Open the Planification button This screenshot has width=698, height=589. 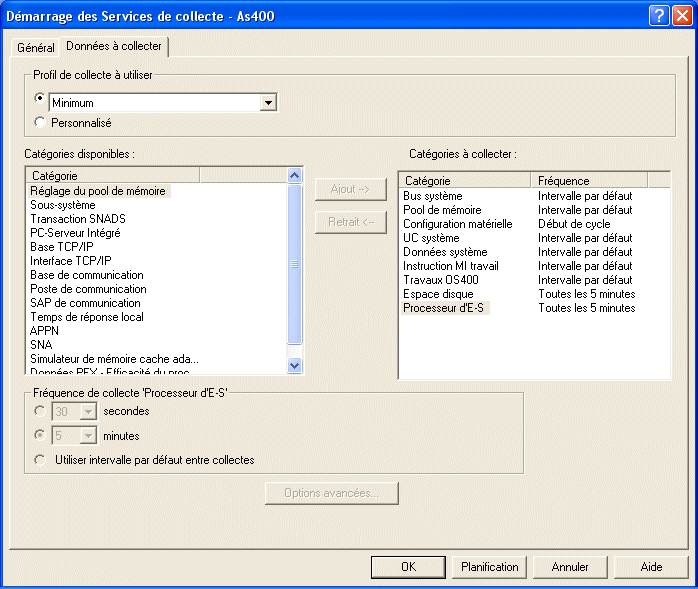pyautogui.click(x=489, y=567)
